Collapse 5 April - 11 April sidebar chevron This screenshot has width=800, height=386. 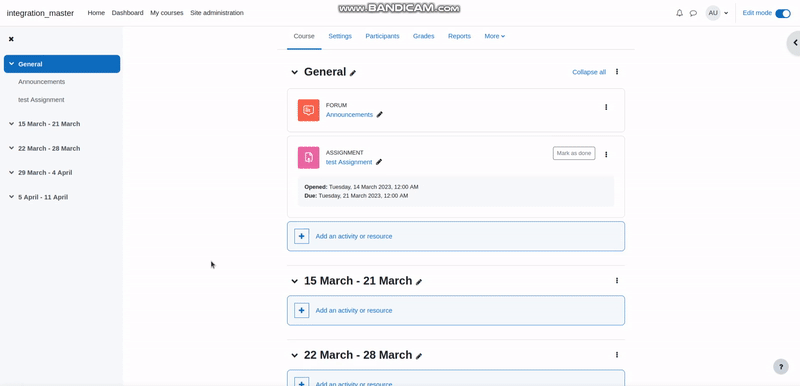click(x=11, y=197)
